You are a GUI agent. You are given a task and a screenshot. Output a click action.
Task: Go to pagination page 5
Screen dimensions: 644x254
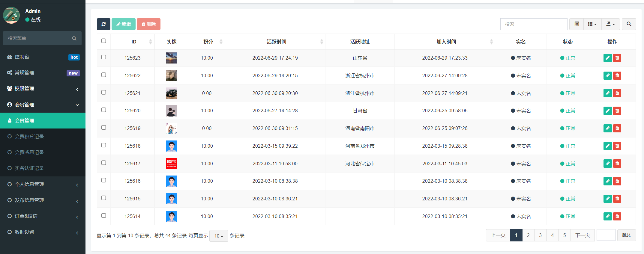[564, 235]
